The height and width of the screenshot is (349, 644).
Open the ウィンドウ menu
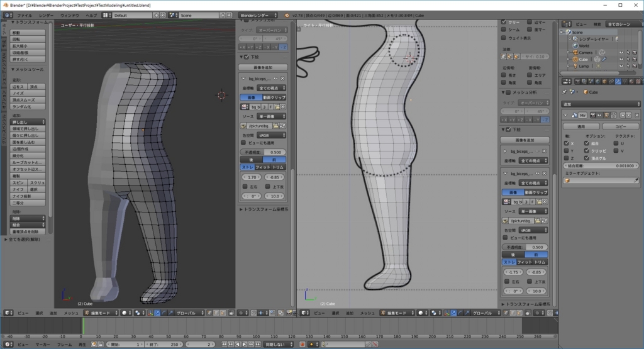tap(70, 14)
